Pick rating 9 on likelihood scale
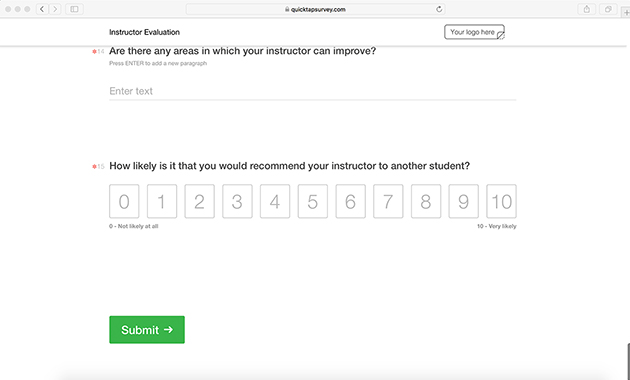 (x=464, y=201)
